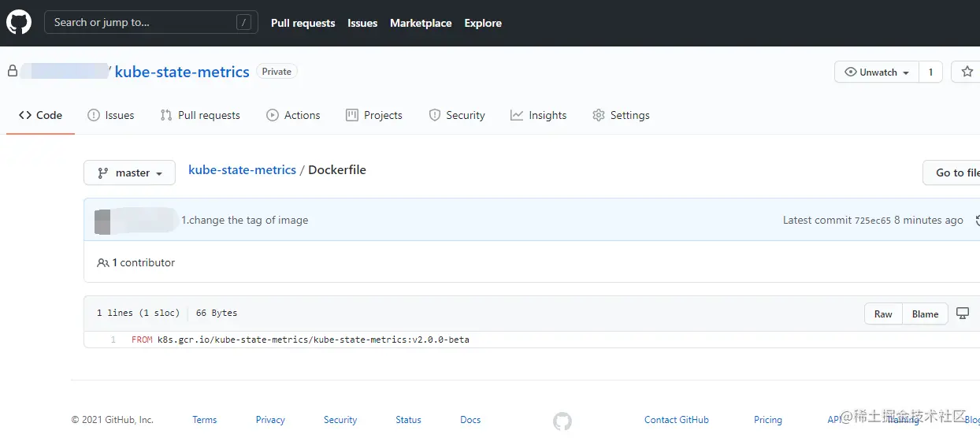Viewport: 980px width, 438px height.
Task: Open commit message '1.change the tag of image'
Action: coord(245,221)
